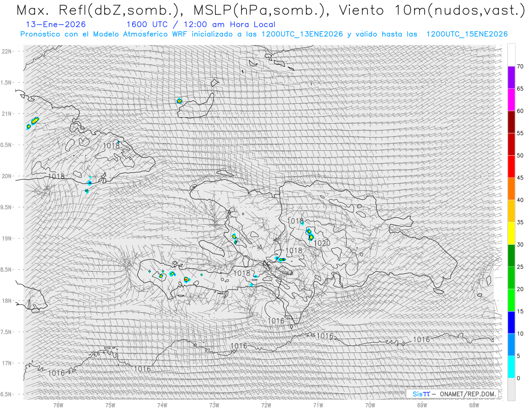Click the longitude axis label '68W'
The image size is (532, 411).
(474, 405)
